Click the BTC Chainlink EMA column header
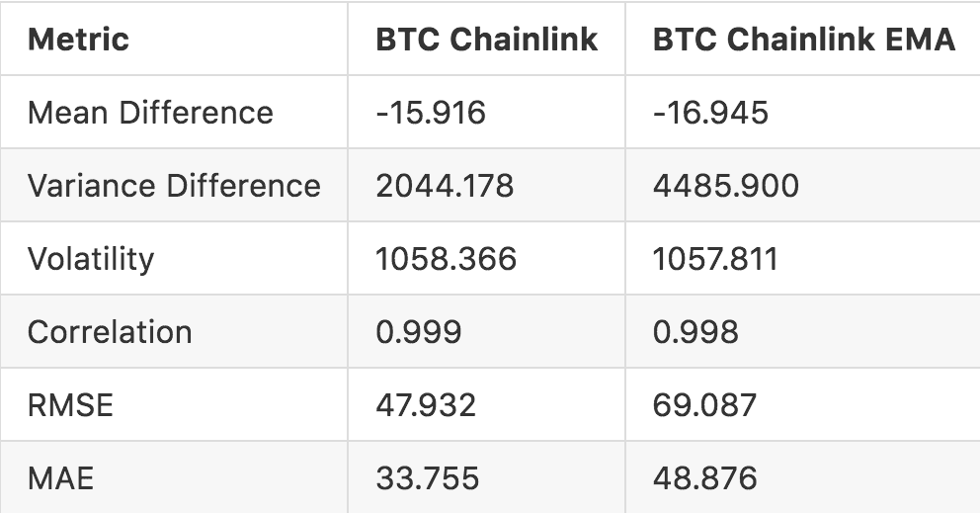Screen dimensions: 980x513 pyautogui.click(x=803, y=40)
